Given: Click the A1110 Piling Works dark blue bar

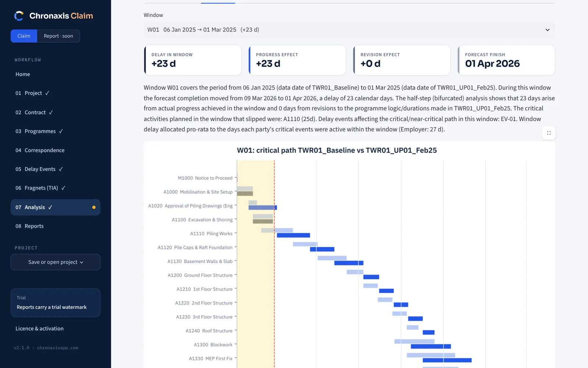Looking at the screenshot, I should 293,235.
